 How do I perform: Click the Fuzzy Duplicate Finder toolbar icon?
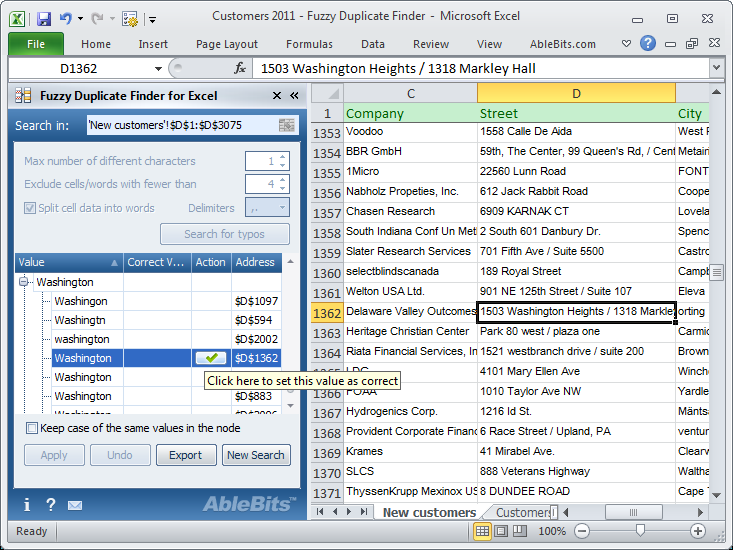point(129,19)
